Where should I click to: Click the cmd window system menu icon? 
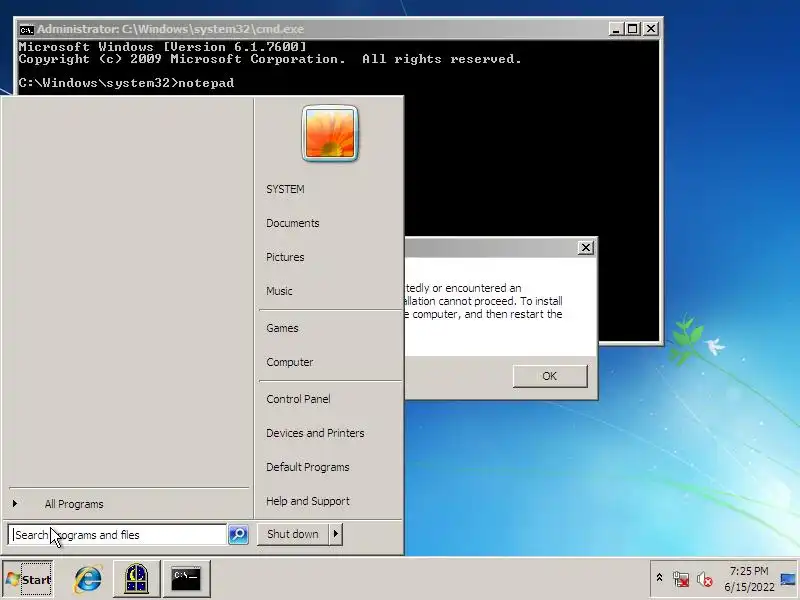[x=26, y=30]
